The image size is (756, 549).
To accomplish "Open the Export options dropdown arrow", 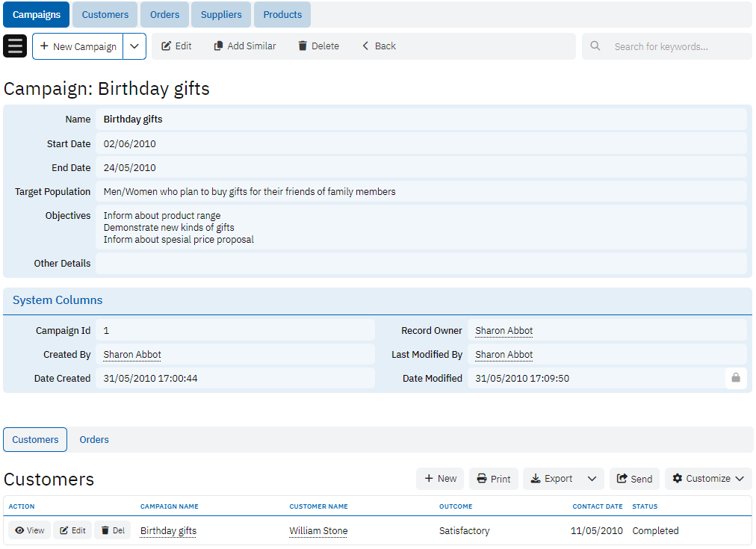I will (x=592, y=479).
